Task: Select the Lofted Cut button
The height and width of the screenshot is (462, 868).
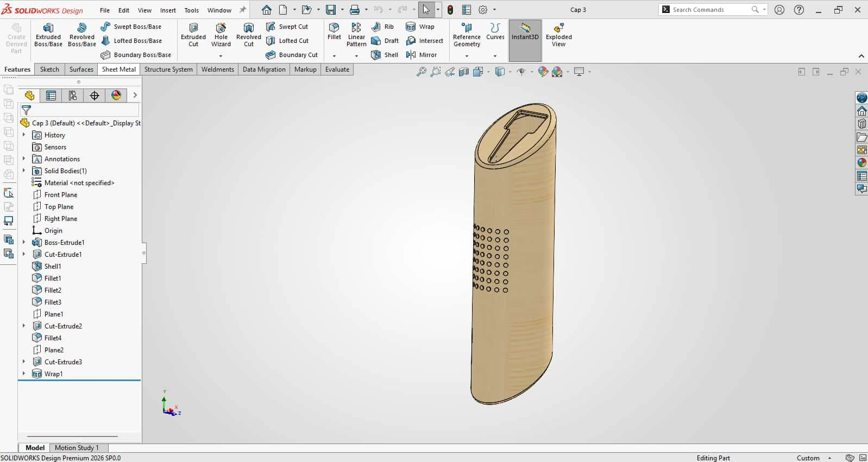Action: pyautogui.click(x=287, y=41)
